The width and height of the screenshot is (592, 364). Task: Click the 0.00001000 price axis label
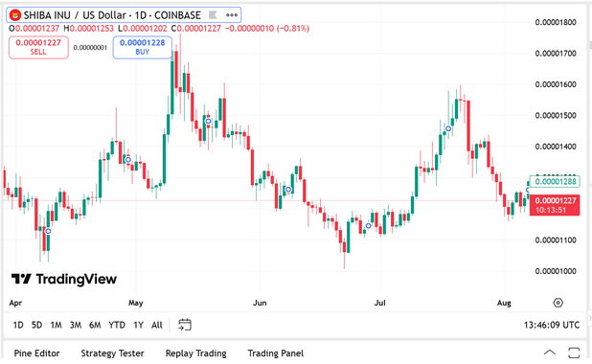pyautogui.click(x=556, y=271)
